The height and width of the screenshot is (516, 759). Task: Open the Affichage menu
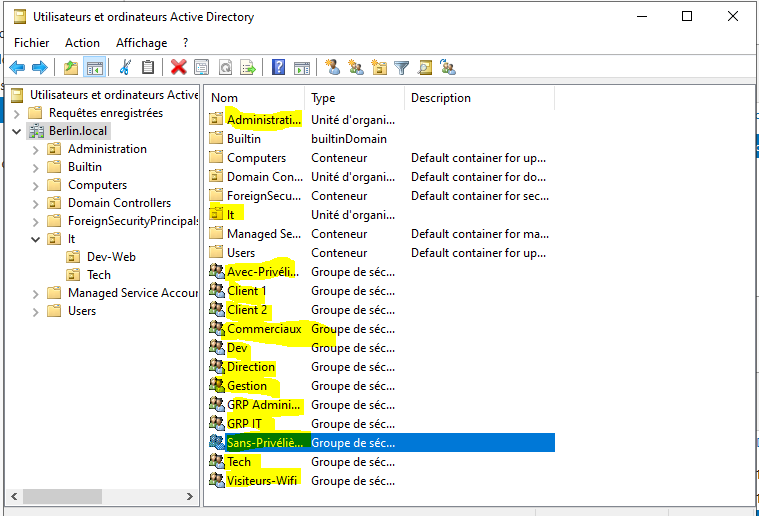(141, 43)
